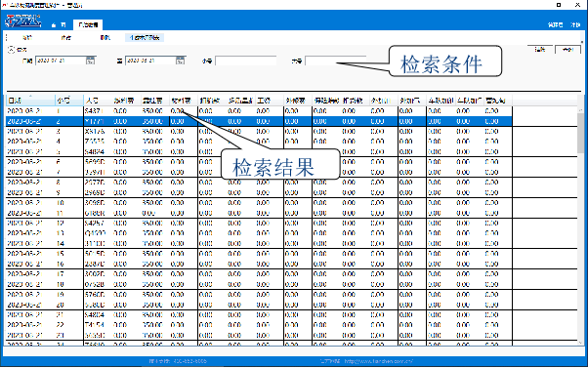Select table row with serial number 11

[x=259, y=213]
